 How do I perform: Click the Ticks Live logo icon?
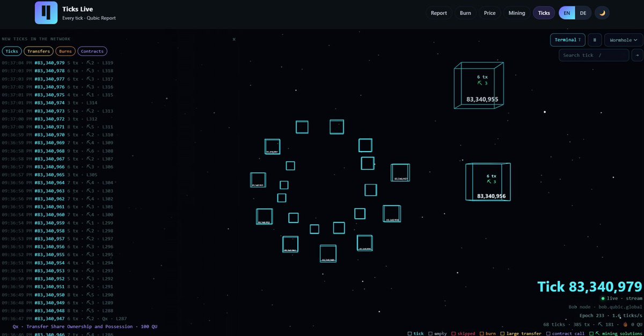click(46, 13)
